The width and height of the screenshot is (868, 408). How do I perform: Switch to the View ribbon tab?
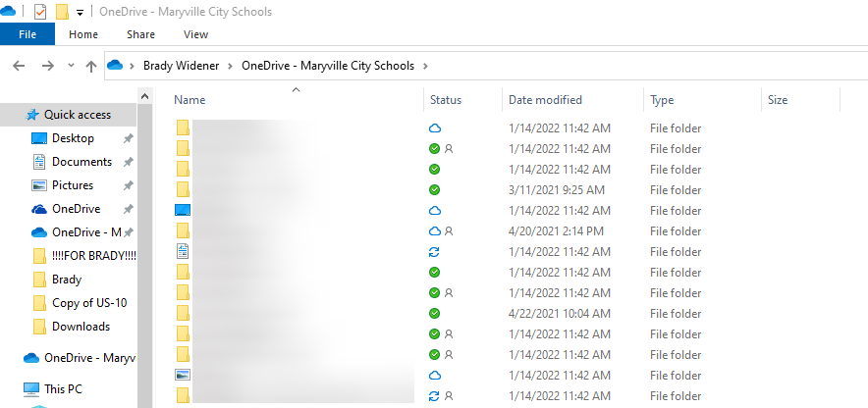point(195,34)
